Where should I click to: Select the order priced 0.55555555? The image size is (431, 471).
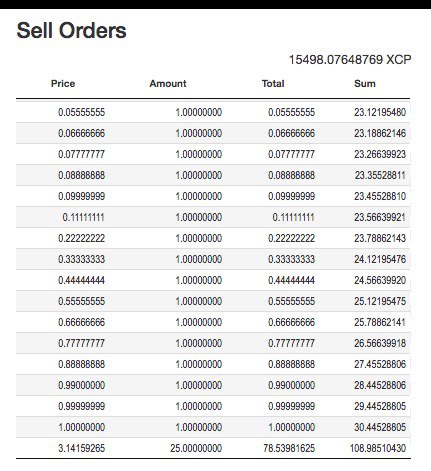click(213, 301)
